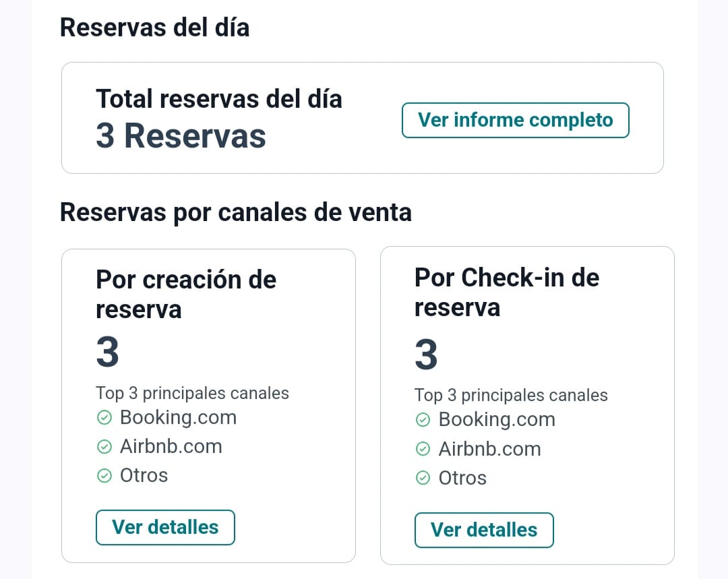Click the 3 Reservas total count

181,136
